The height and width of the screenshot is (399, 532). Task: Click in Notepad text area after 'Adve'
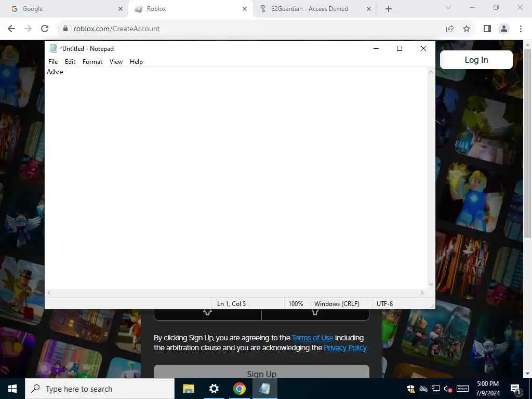[x=64, y=72]
